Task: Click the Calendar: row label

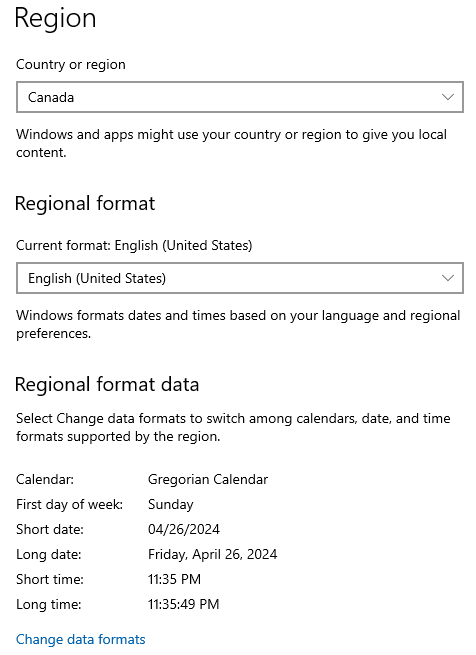Action: 45,479
